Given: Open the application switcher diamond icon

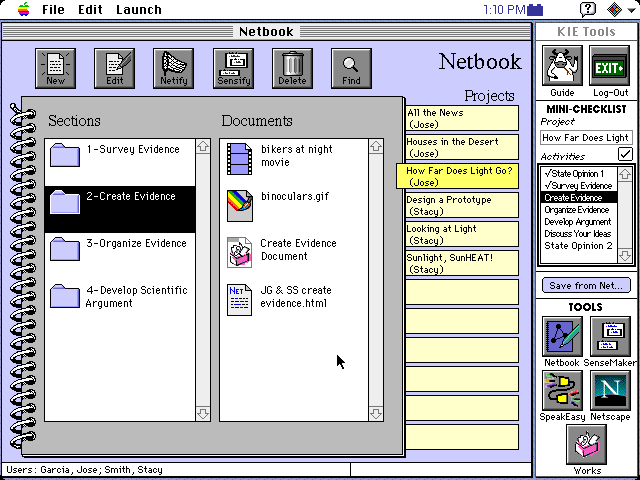Looking at the screenshot, I should point(615,9).
